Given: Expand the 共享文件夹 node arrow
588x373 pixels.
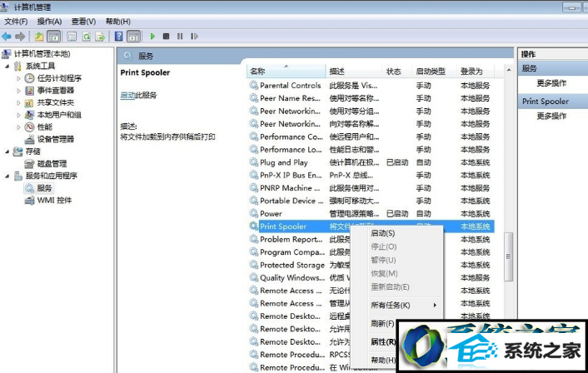Looking at the screenshot, I should pos(18,102).
